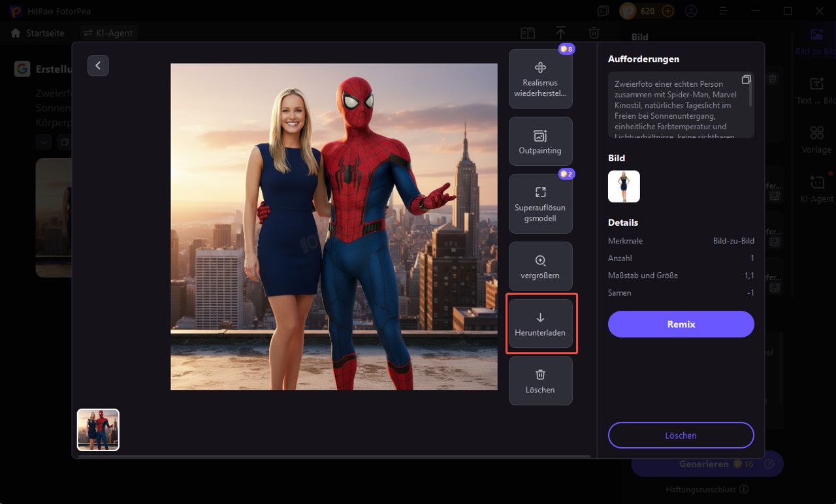This screenshot has height=504, width=836.
Task: Click the Google icon beside Erstellung
Action: (22, 69)
